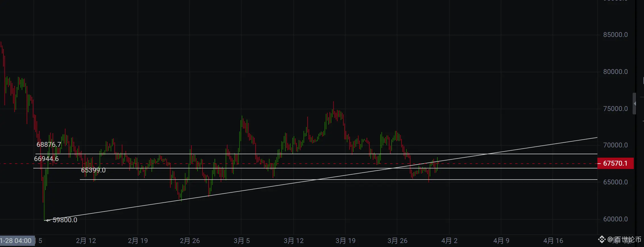644x247 pixels.
Task: Click the 85000.0 price axis label
Action: point(616,35)
